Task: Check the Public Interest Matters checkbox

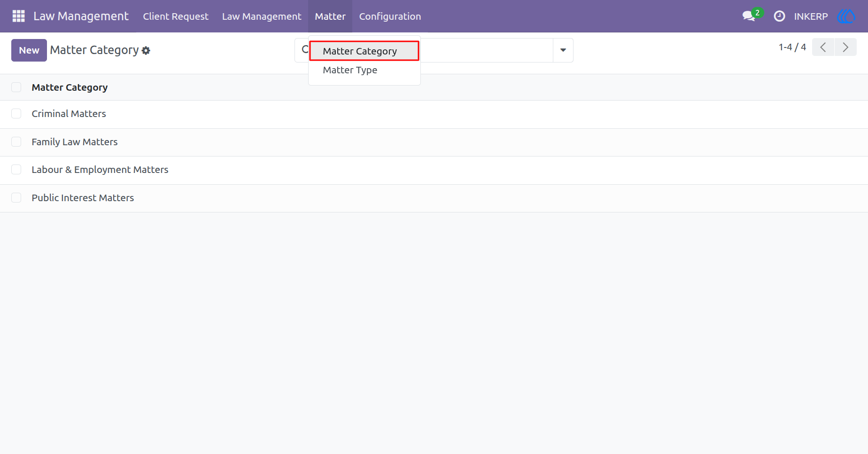Action: (x=16, y=198)
